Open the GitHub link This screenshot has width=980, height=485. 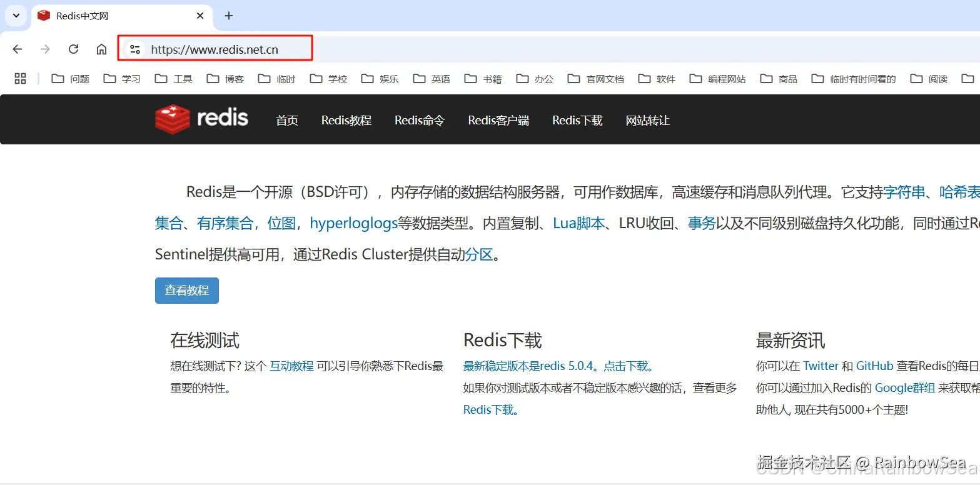point(875,366)
